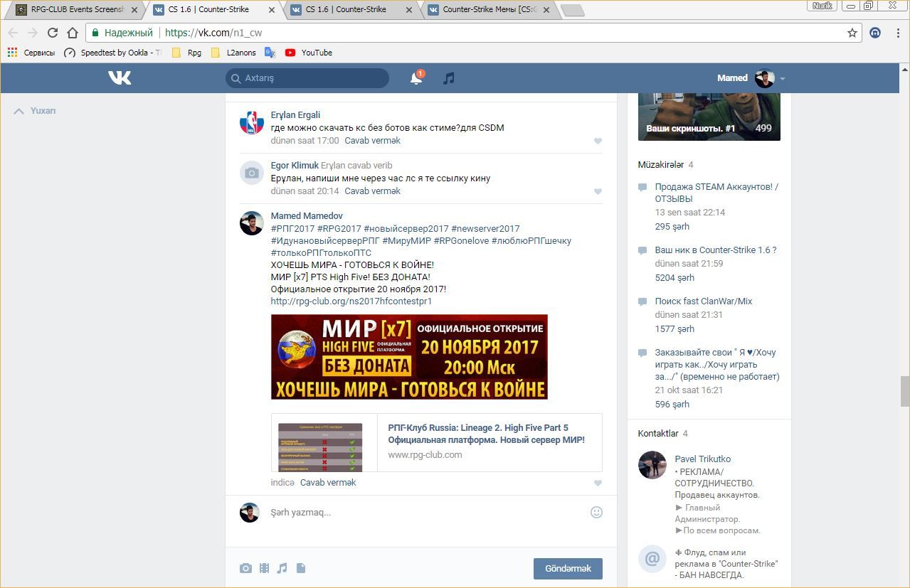Like Mamed Mamedov's comment
The height and width of the screenshot is (588, 910).
[x=598, y=483]
